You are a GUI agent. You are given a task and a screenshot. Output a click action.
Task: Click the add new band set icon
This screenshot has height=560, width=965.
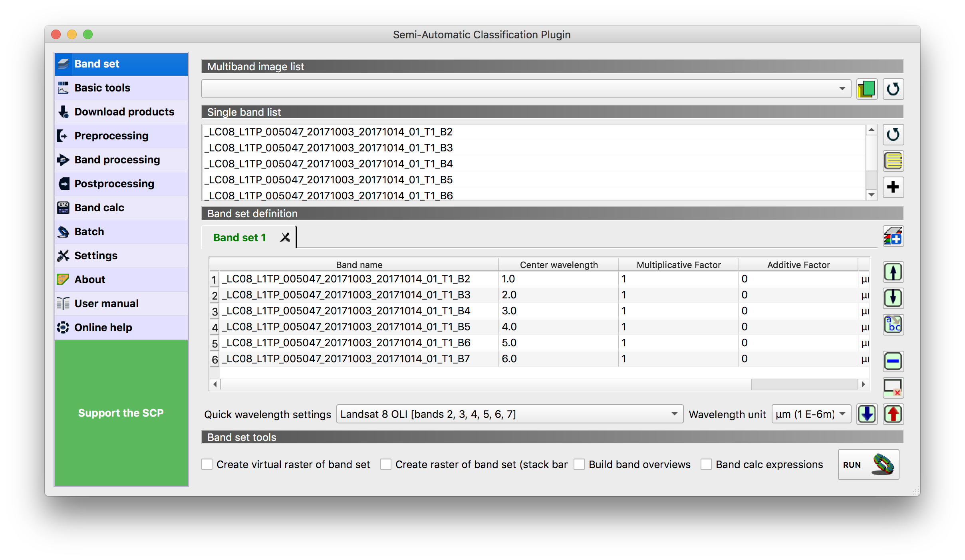[893, 236]
